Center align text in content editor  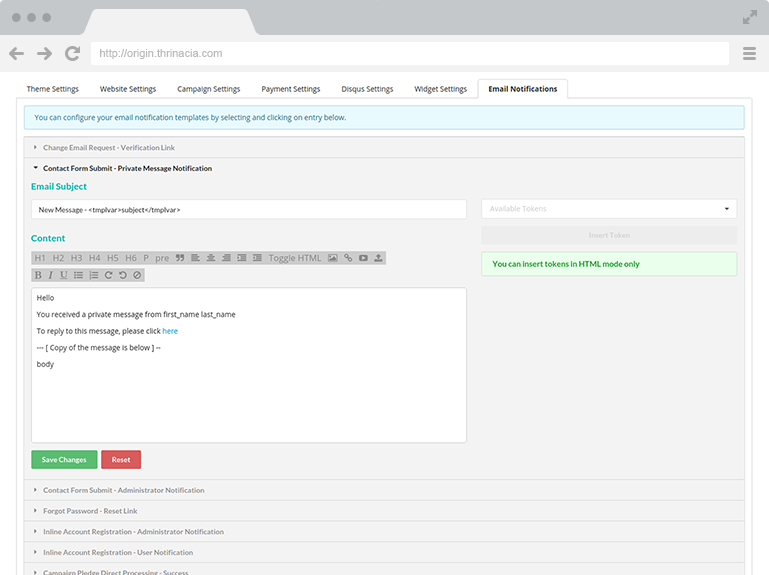click(211, 258)
